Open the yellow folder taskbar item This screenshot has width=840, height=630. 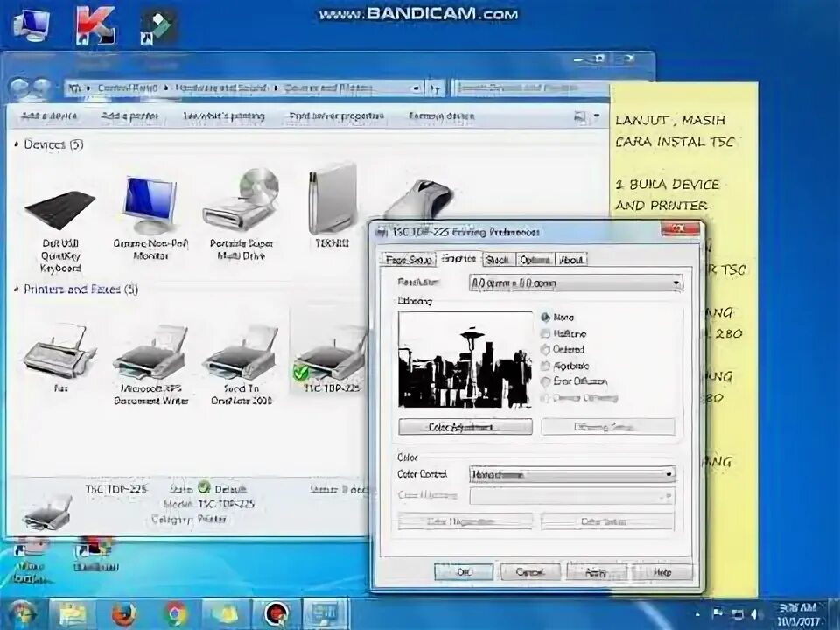(226, 614)
